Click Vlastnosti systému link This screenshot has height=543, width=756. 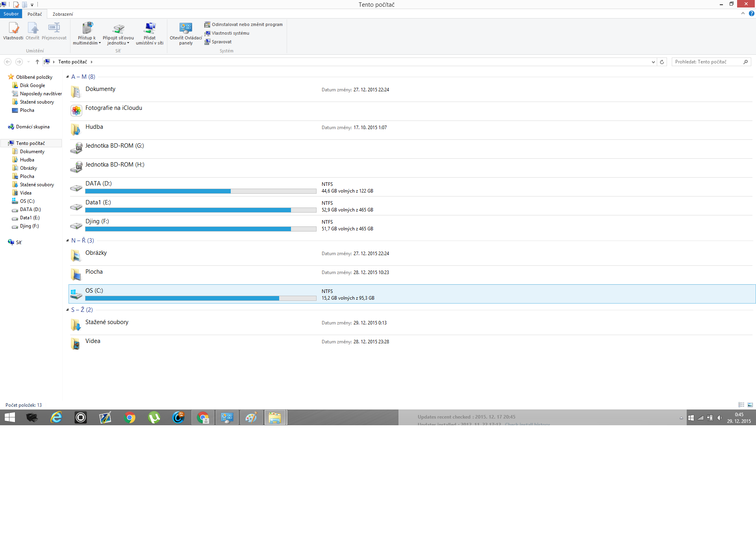pos(230,33)
